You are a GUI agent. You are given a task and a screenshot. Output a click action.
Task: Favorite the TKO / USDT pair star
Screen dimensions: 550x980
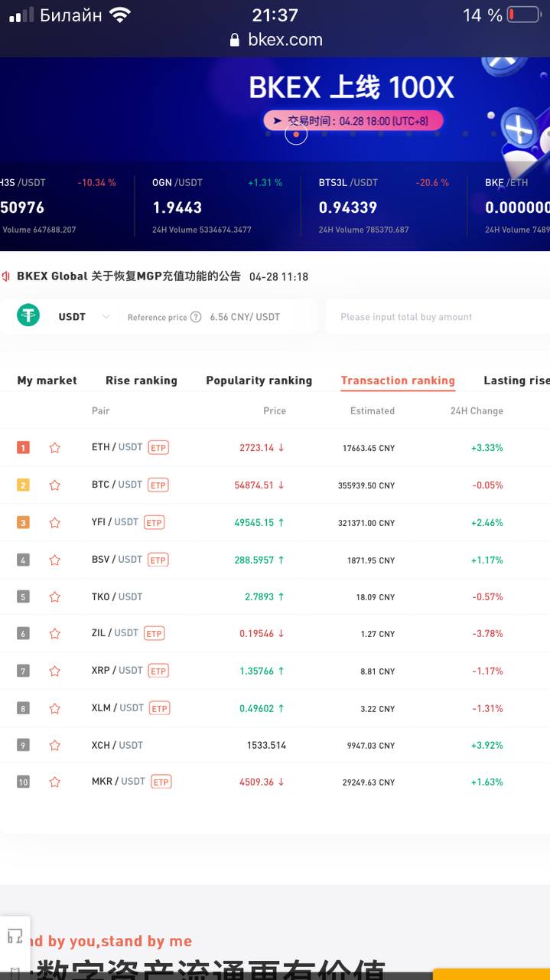click(x=54, y=597)
